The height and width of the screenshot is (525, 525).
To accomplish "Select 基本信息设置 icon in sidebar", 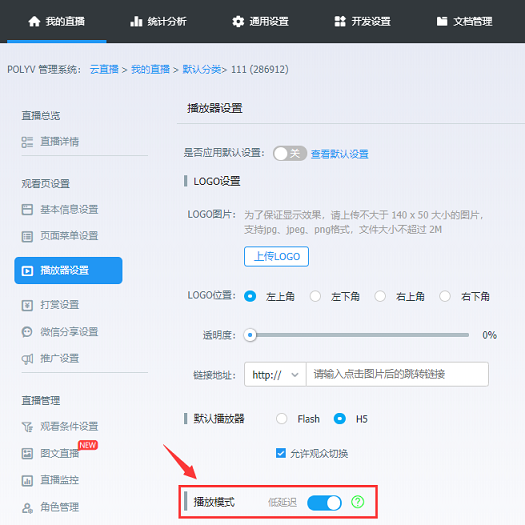I will point(27,210).
